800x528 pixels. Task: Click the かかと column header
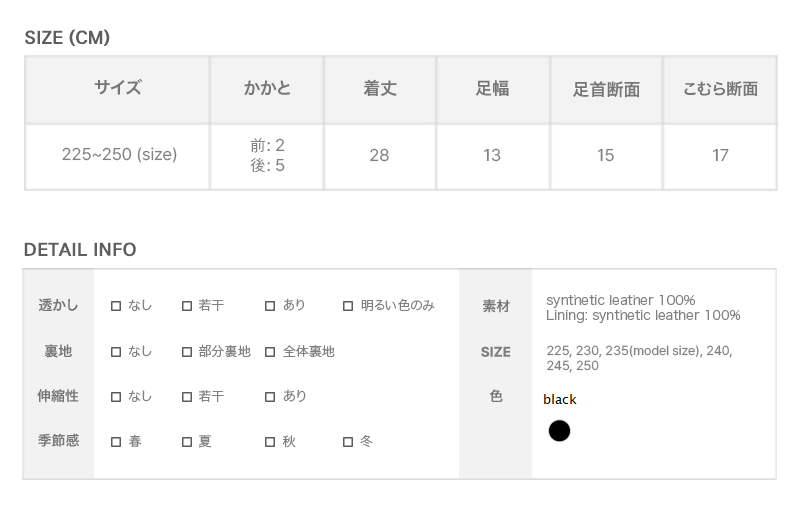pyautogui.click(x=267, y=89)
